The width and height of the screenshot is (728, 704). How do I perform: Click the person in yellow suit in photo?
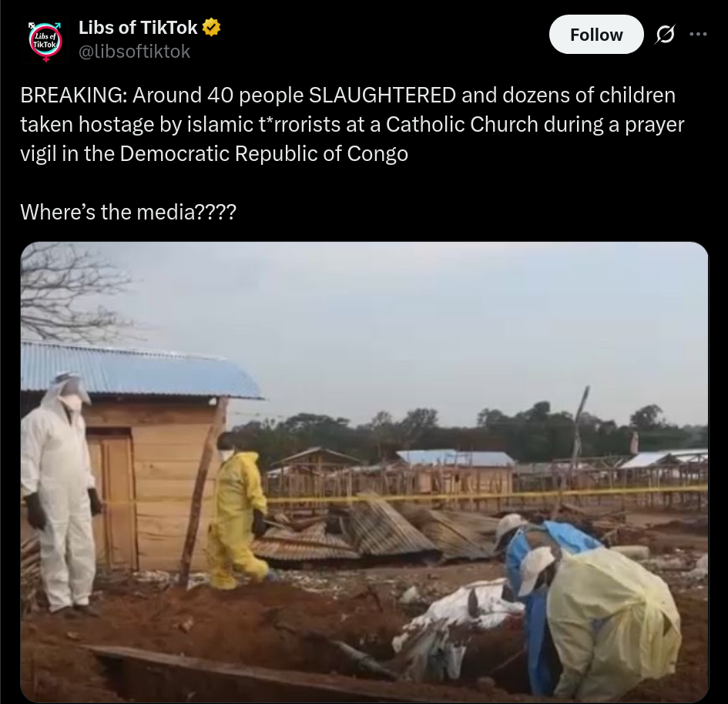(x=238, y=512)
